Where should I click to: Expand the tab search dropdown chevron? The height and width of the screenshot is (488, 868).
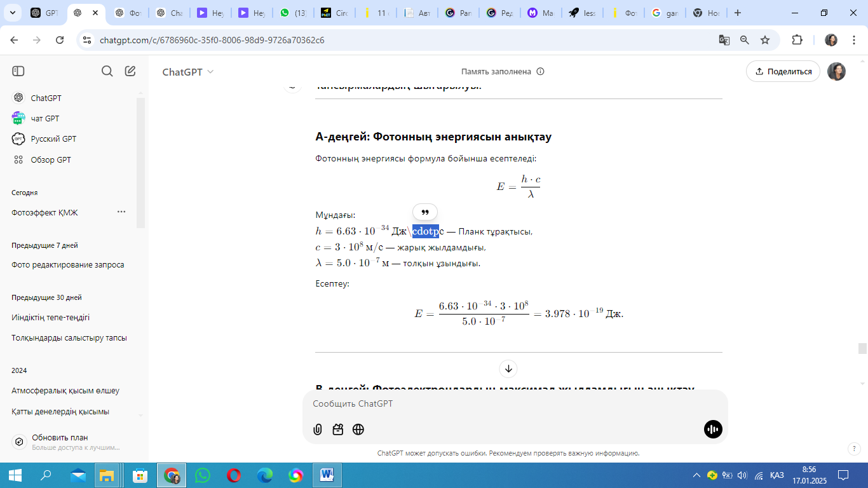[x=13, y=13]
